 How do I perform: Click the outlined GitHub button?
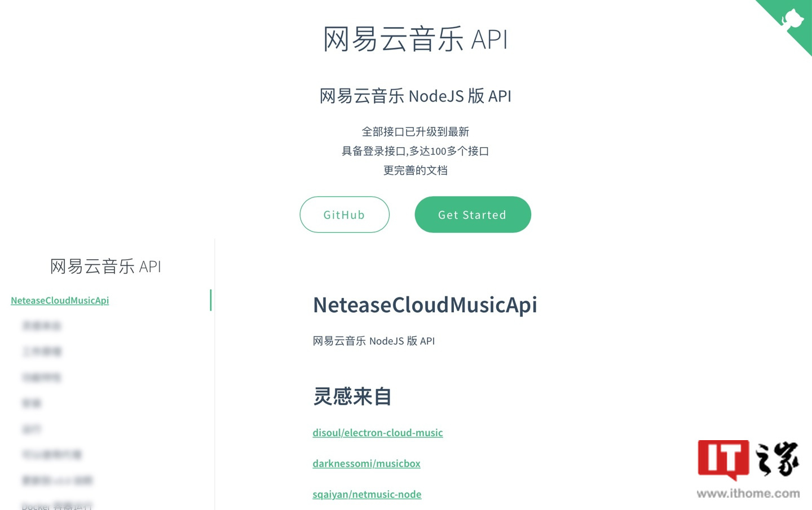pos(345,215)
